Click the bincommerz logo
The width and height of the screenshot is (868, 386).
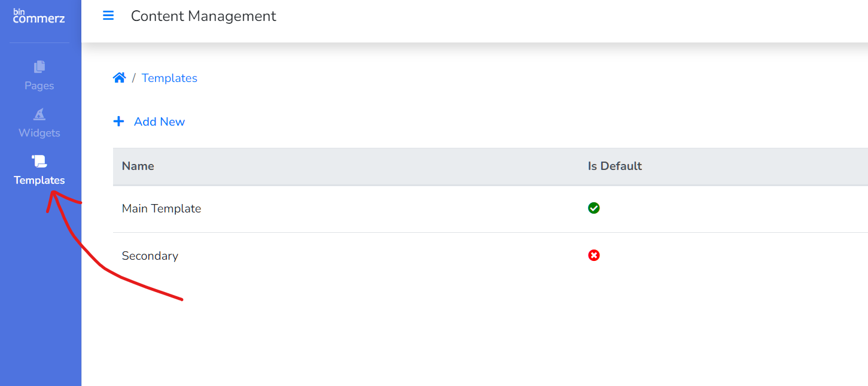(39, 16)
